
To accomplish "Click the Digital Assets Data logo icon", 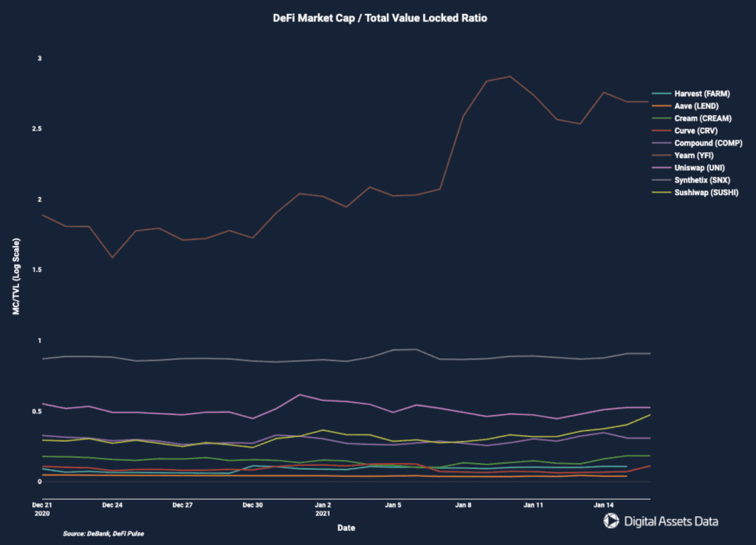I will 611,521.
